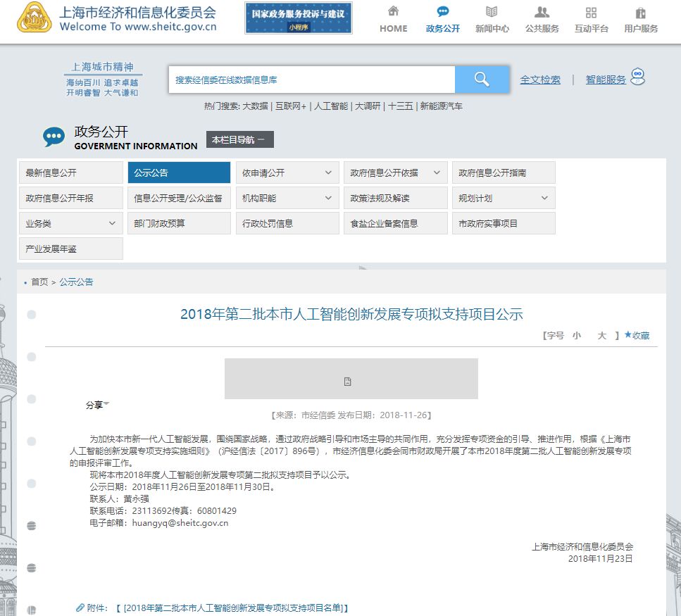Open 政务公开 speech bubble icon in top nav

pyautogui.click(x=442, y=12)
